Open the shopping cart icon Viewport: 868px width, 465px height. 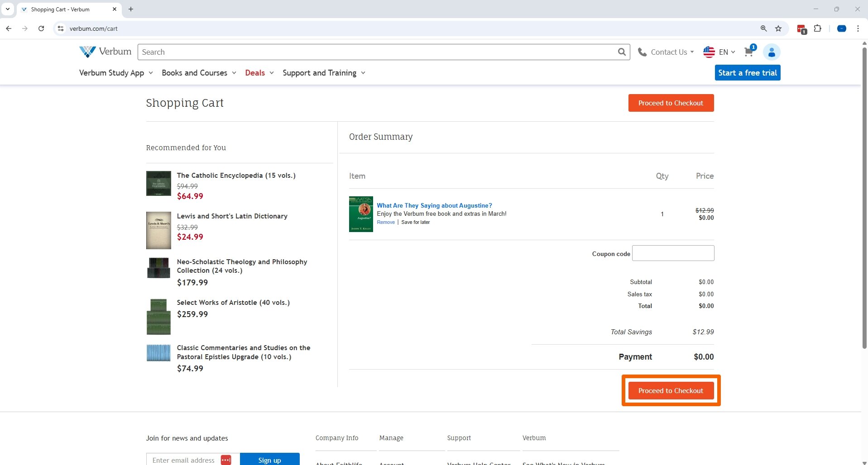749,52
